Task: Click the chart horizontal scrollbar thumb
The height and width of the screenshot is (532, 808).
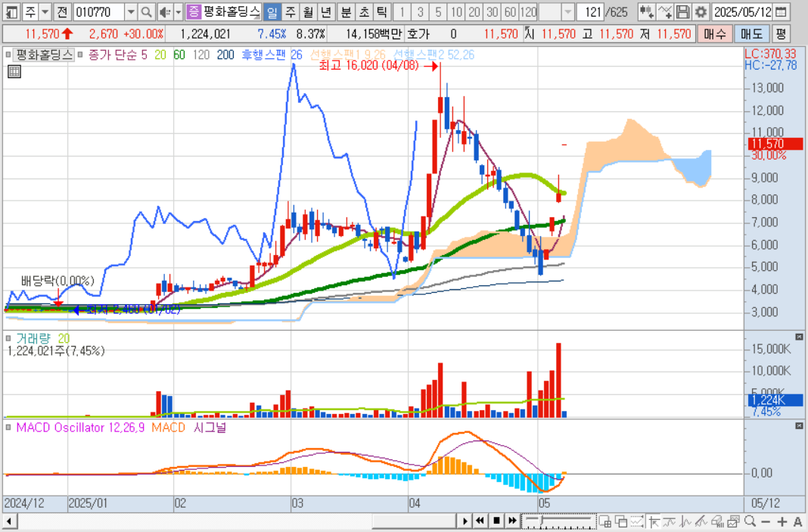Action: pos(415,521)
